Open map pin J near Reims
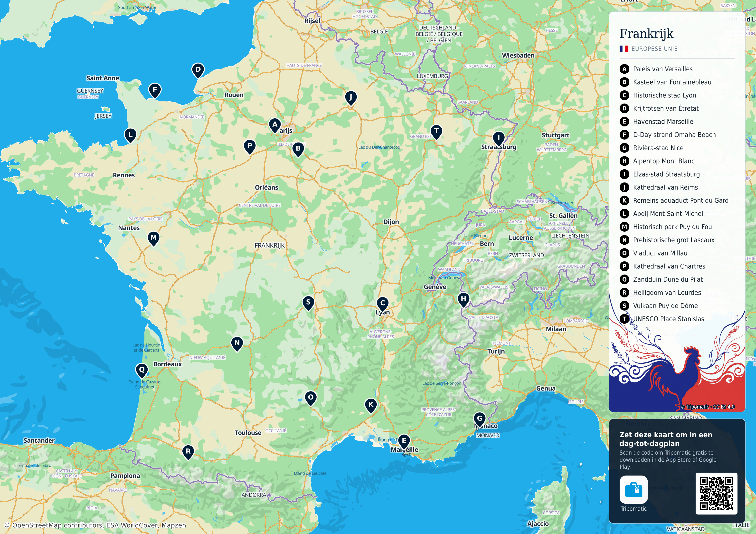The height and width of the screenshot is (534, 756). click(351, 98)
